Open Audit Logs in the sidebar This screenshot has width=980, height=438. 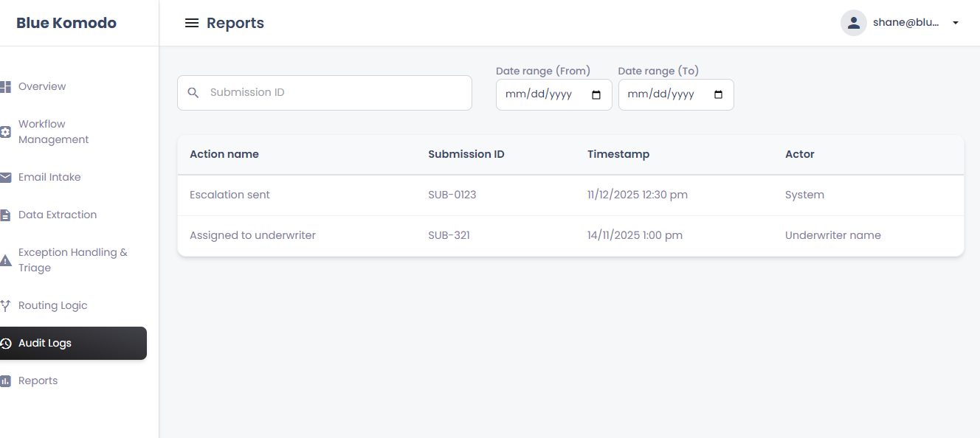click(x=45, y=344)
